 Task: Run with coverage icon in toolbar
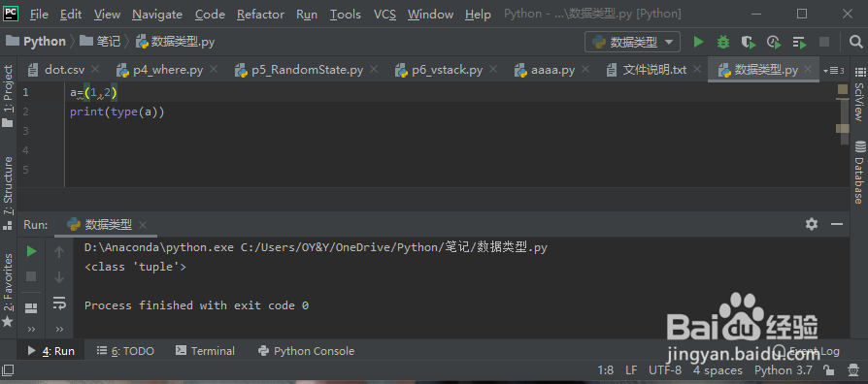(x=749, y=42)
